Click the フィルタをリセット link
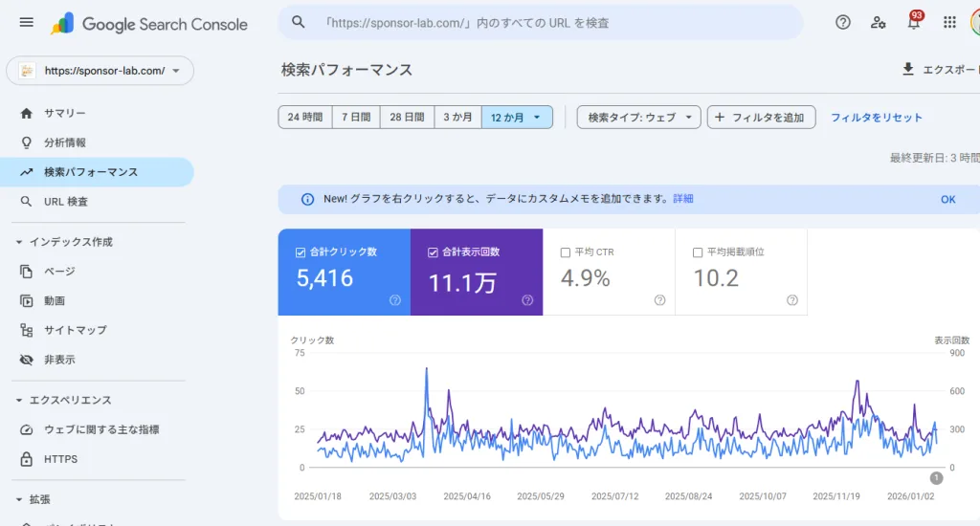The width and height of the screenshot is (980, 526). (x=877, y=118)
